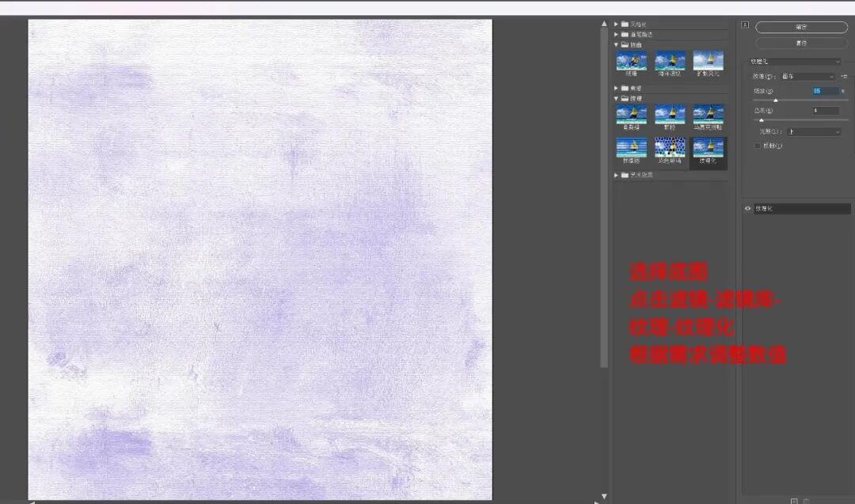Click the cancel button below 确定
Screen dimensions: 855x504
[801, 43]
